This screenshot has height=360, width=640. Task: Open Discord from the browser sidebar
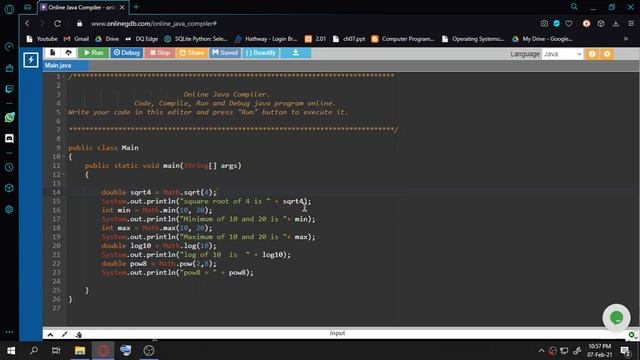click(x=9, y=138)
